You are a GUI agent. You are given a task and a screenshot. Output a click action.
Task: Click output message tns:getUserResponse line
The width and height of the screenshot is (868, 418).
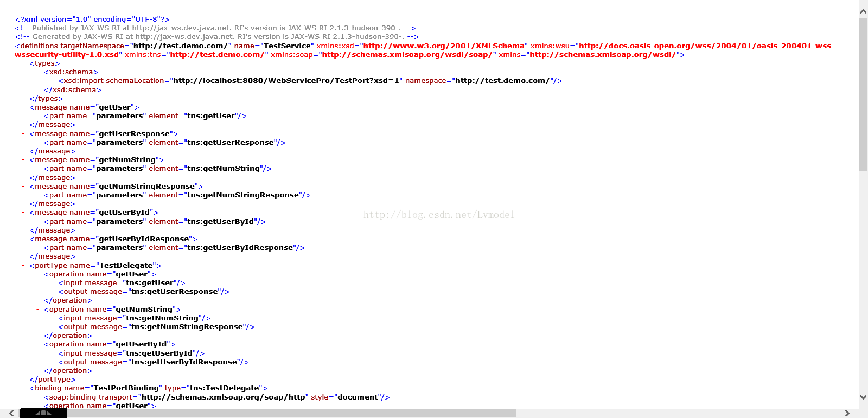[144, 292]
